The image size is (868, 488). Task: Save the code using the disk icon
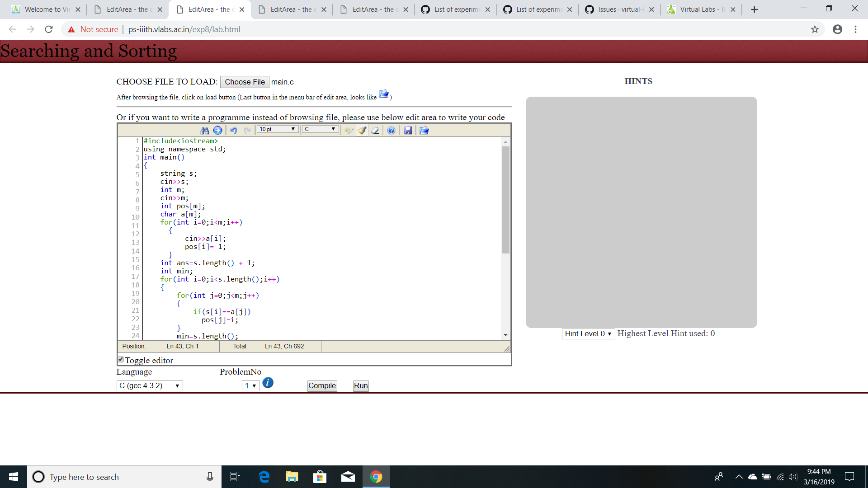click(x=408, y=130)
